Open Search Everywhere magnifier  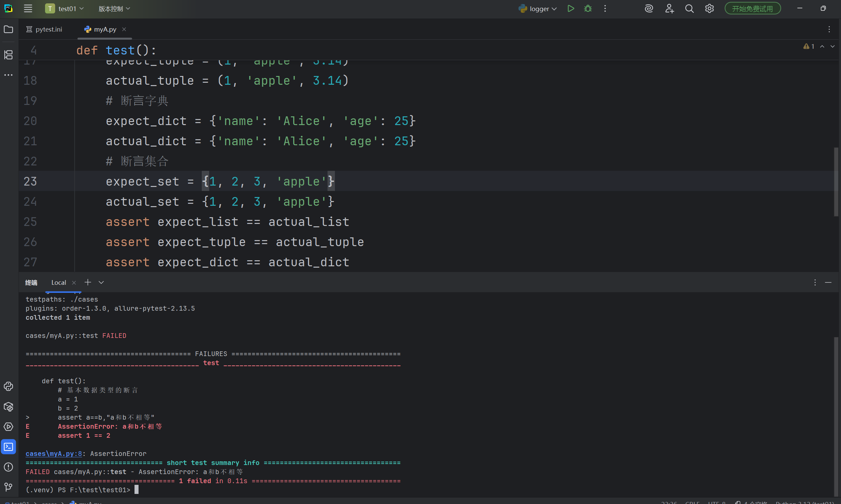coord(689,9)
